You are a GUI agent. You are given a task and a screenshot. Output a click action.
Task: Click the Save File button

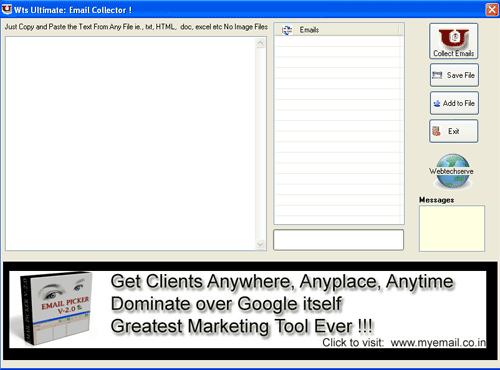click(x=454, y=75)
